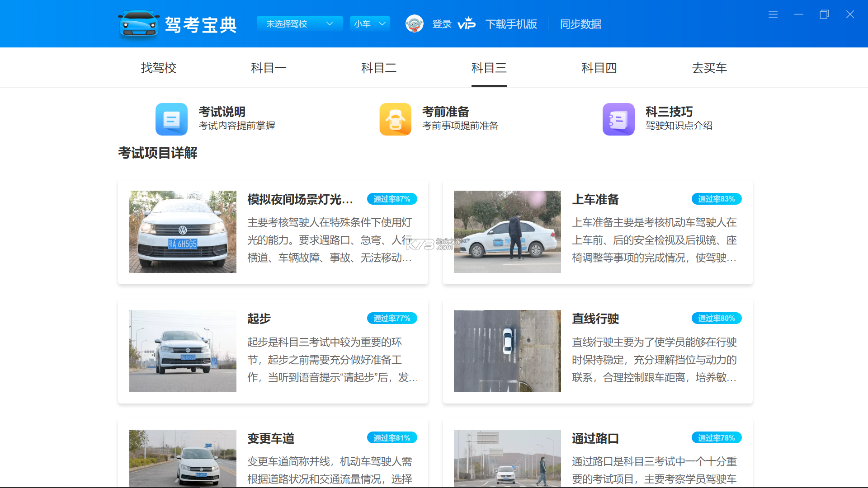
Task: Expand the 未选择驾校 driving school dropdown
Action: [300, 23]
